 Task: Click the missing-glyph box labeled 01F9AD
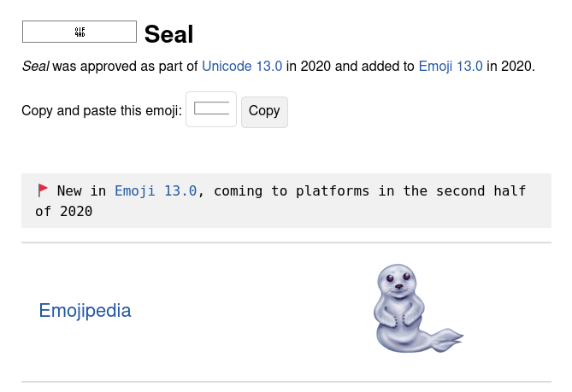click(80, 32)
